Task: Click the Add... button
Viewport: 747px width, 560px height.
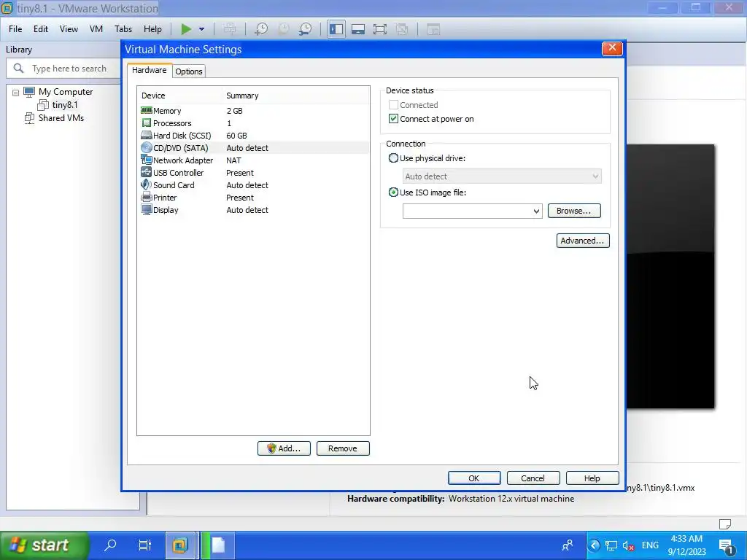Action: 284,448
